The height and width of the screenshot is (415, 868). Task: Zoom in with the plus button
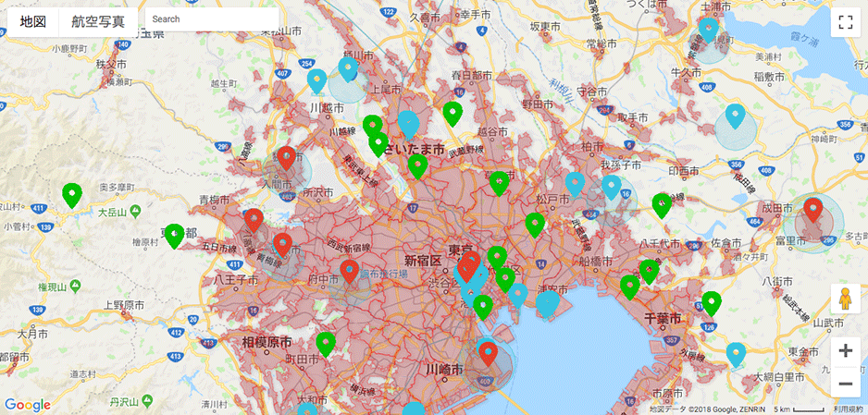pyautogui.click(x=845, y=351)
